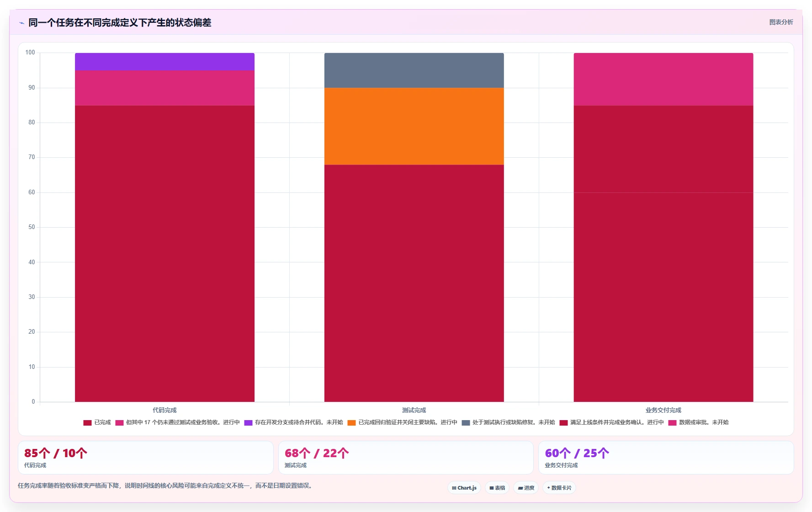Click the y-axis tick 80
Image resolution: width=812 pixels, height=512 pixels.
[32, 123]
